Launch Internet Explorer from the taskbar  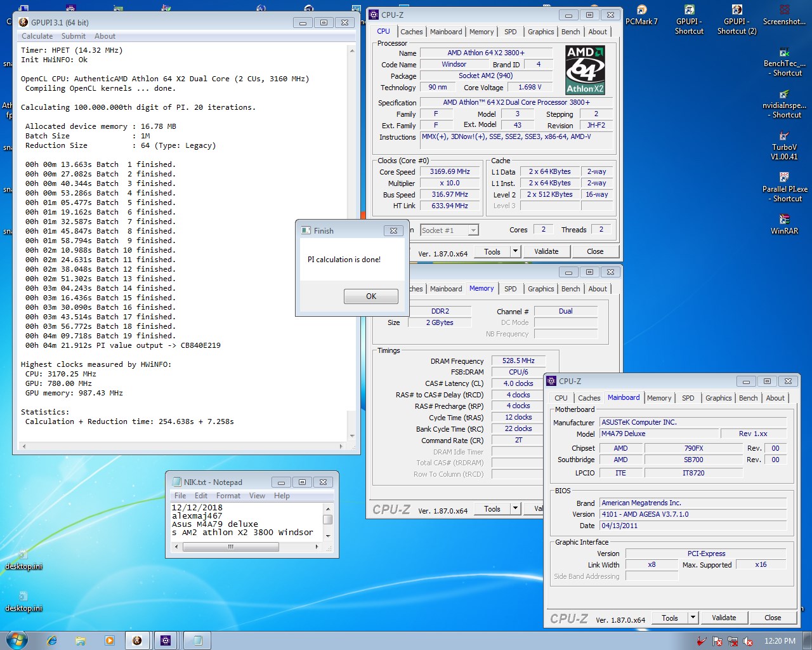52,640
